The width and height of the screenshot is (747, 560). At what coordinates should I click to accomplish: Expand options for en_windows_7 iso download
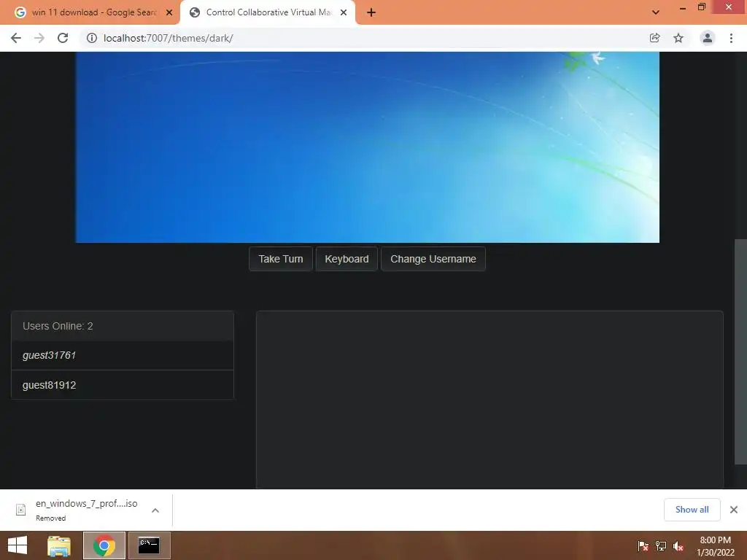155,510
